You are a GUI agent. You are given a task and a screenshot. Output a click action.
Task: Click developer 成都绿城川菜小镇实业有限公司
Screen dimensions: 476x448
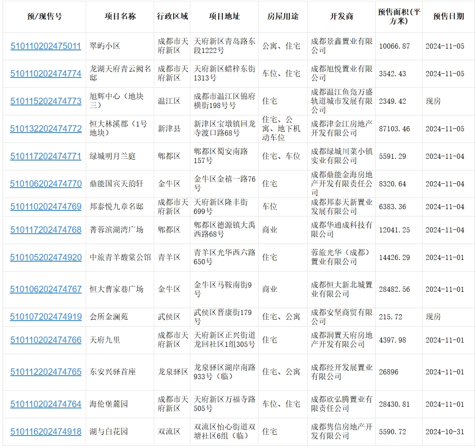pyautogui.click(x=342, y=156)
